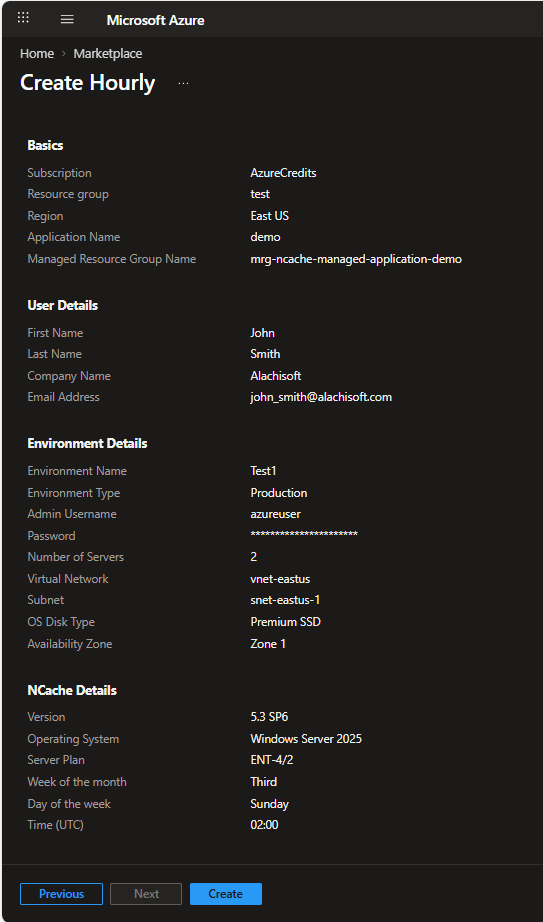This screenshot has width=543, height=922.
Task: Select the application name value 'demo'
Action: pos(265,237)
